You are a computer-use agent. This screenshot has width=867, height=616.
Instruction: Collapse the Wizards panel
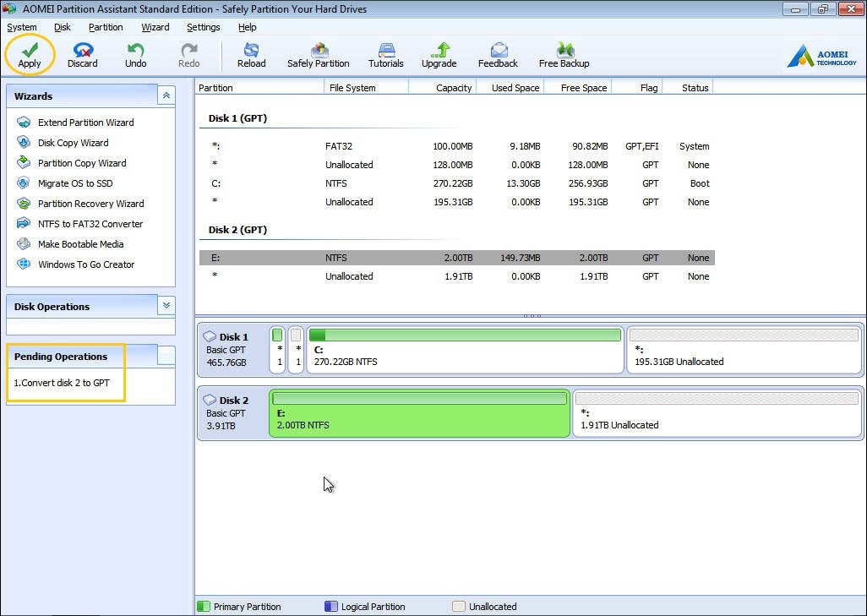[x=166, y=96]
